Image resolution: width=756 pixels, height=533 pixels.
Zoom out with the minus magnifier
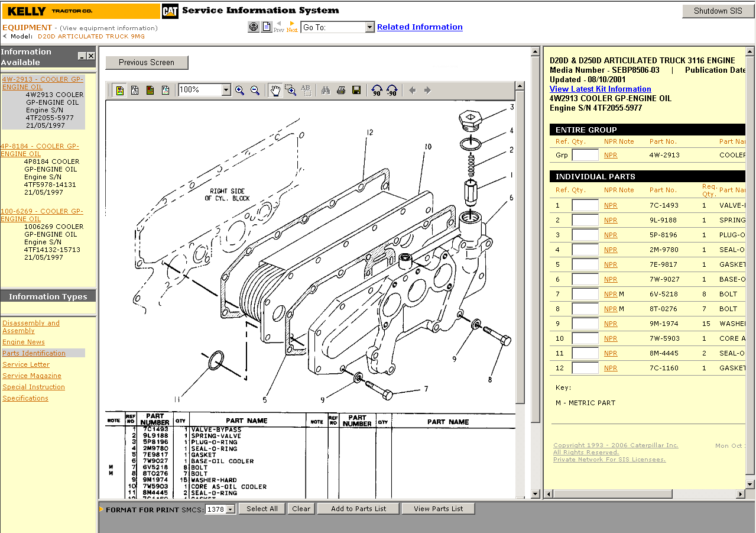[255, 90]
